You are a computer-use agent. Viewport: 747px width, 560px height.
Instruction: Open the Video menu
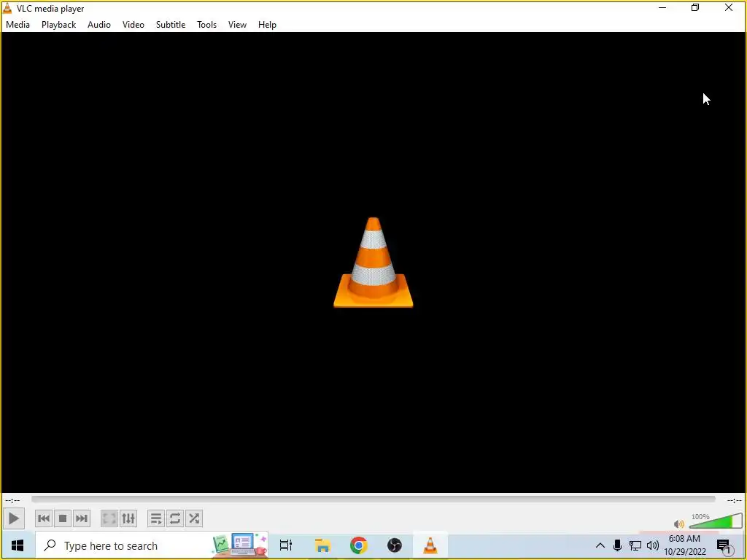click(133, 25)
